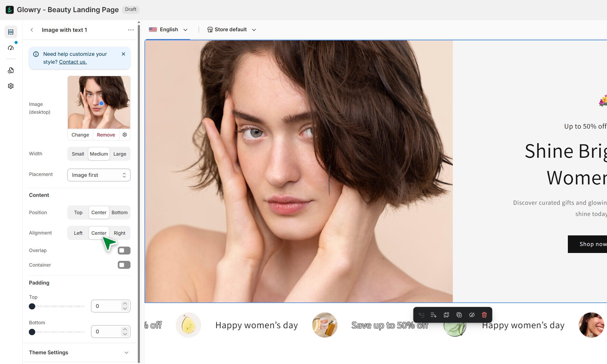Set content Position to Bottom

point(119,212)
